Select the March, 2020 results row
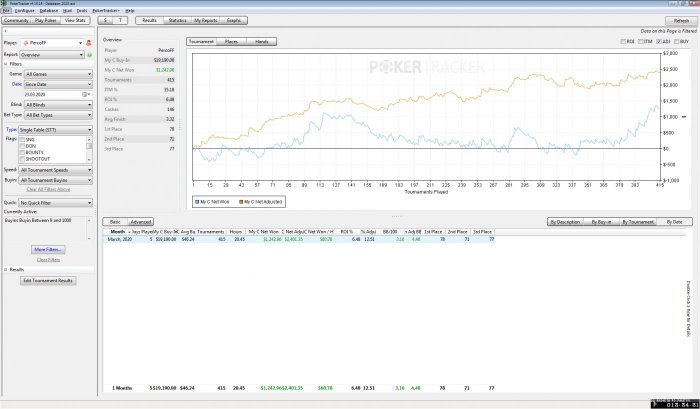The image size is (700, 409). pyautogui.click(x=299, y=239)
